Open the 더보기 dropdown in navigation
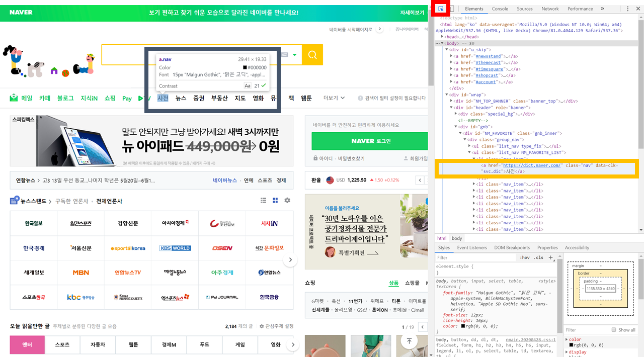644x357 pixels. tap(334, 98)
